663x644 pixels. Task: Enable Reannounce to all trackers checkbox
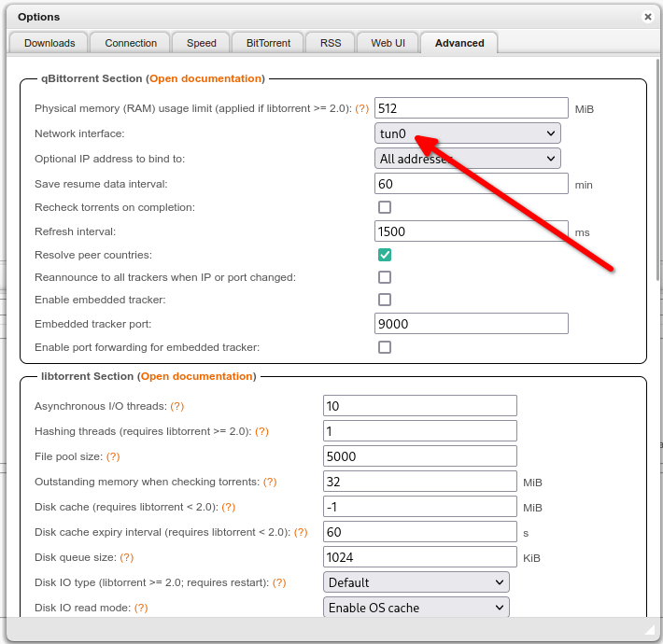385,277
